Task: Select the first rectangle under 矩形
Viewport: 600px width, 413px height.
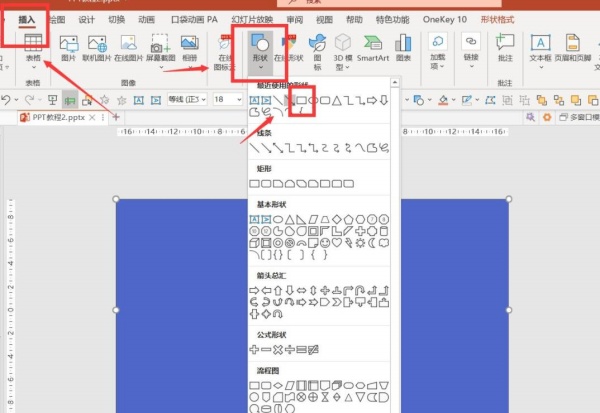Action: 254,184
